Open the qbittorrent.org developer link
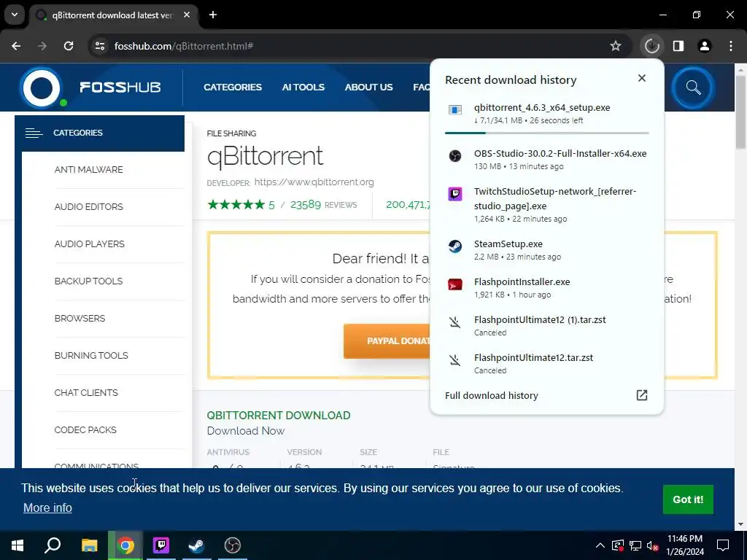The width and height of the screenshot is (747, 560). (x=314, y=182)
